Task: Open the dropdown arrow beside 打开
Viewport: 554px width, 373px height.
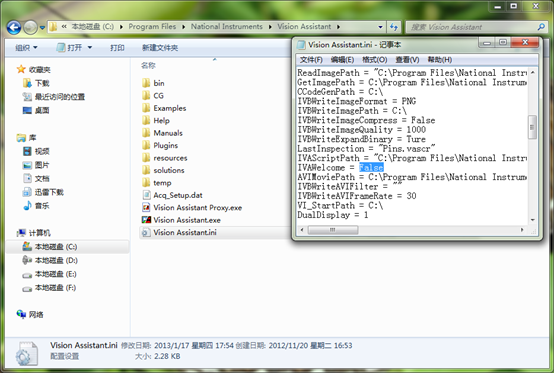Action: 89,47
